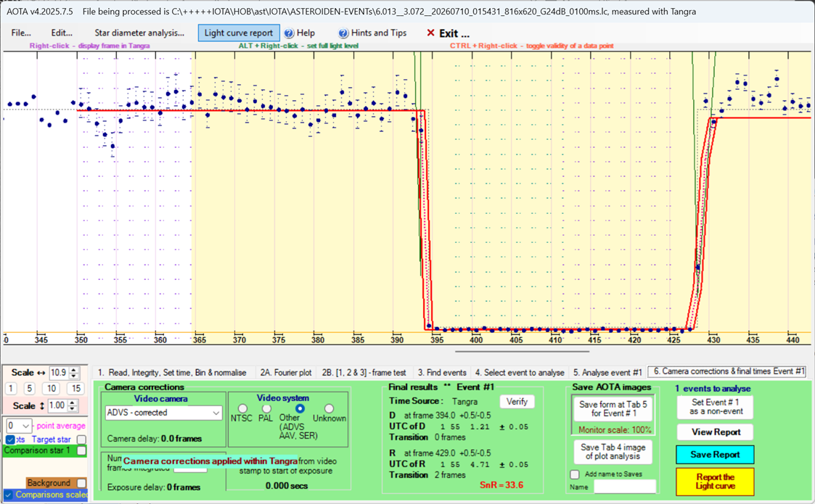Click Save Tab 4 image of plot analysis

coord(613,452)
